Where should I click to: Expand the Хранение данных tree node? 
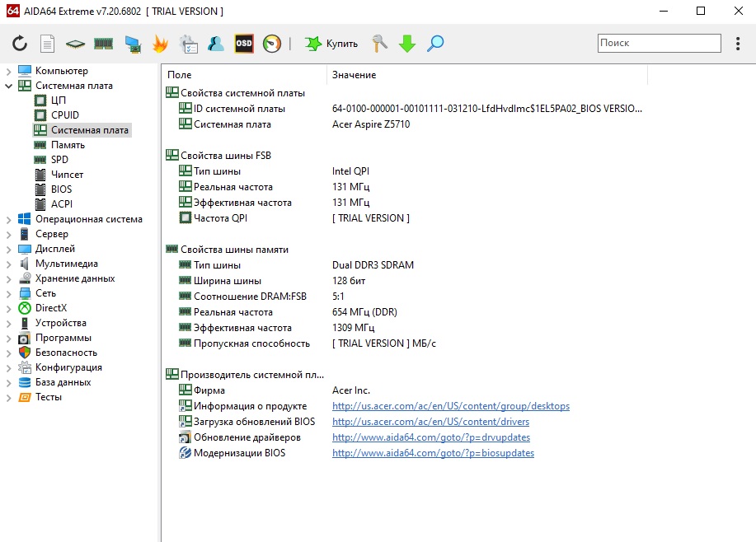pos(8,279)
